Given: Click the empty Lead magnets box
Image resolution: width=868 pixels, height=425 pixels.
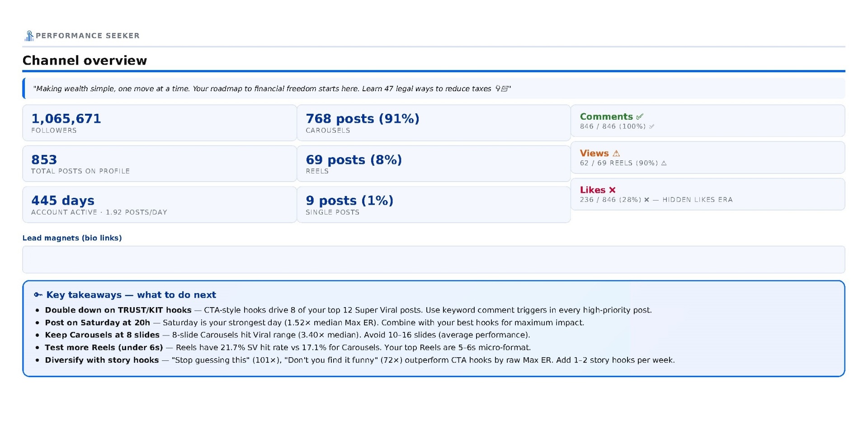Looking at the screenshot, I should [x=434, y=260].
